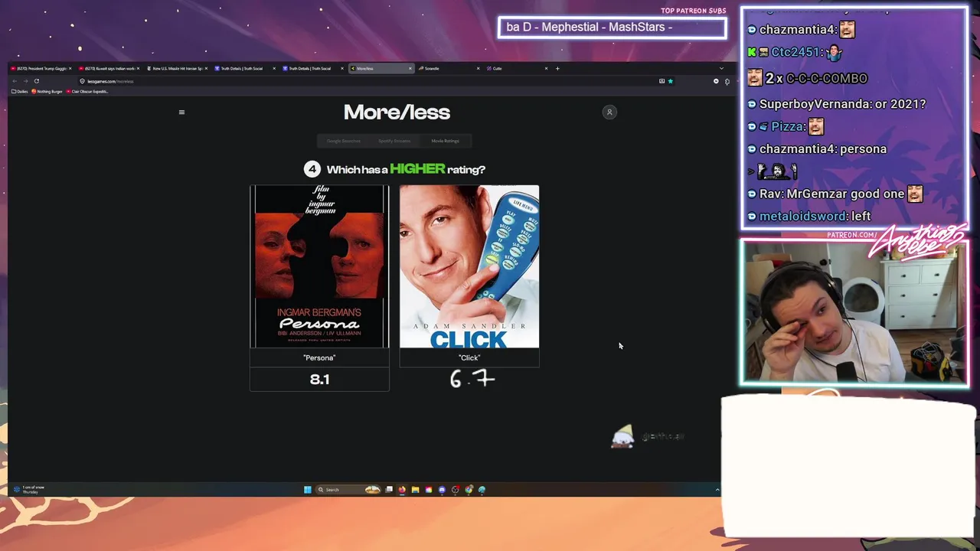Select the Movie Ratings mode tab

click(x=445, y=141)
